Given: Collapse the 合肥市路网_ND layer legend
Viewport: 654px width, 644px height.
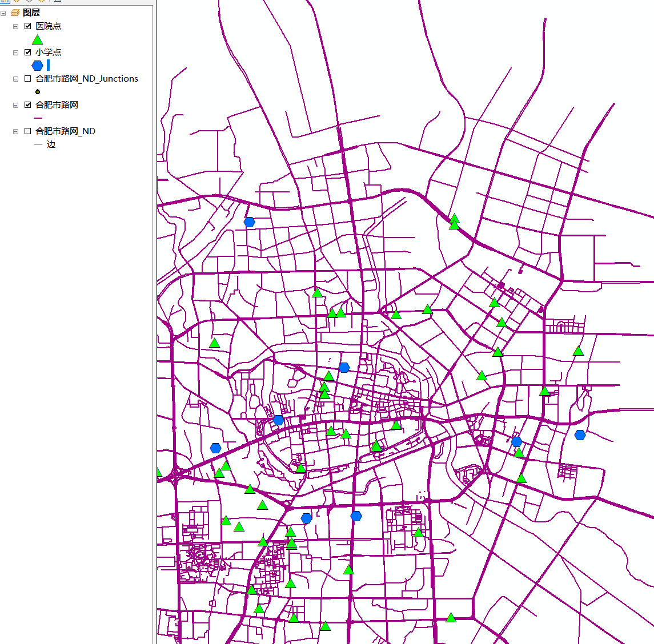Looking at the screenshot, I should 16,131.
